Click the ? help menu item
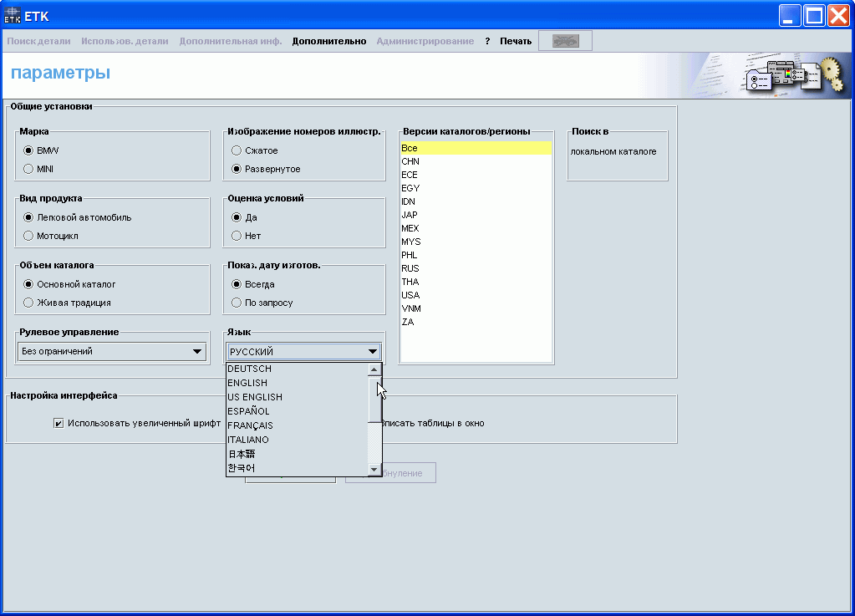Image resolution: width=855 pixels, height=616 pixels. 487,41
